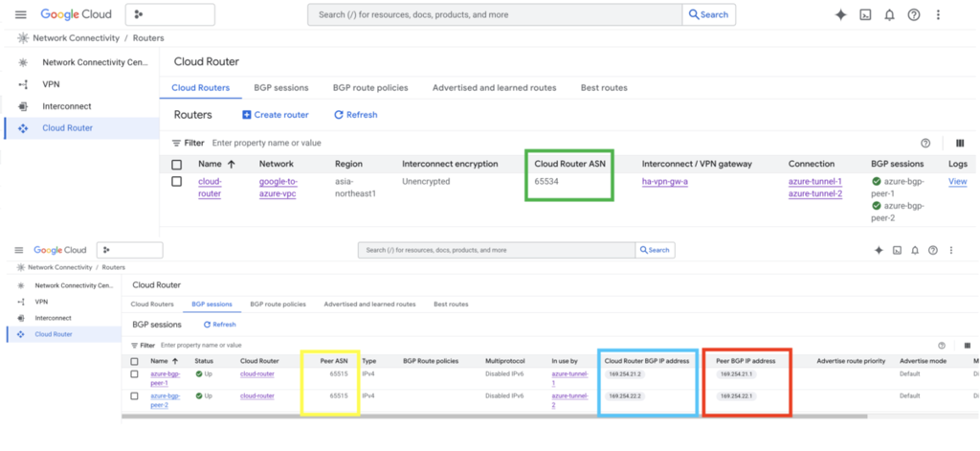Screen dimensions: 980x451
Task: Activate Cloud Shell icon in top header
Action: (x=865, y=15)
